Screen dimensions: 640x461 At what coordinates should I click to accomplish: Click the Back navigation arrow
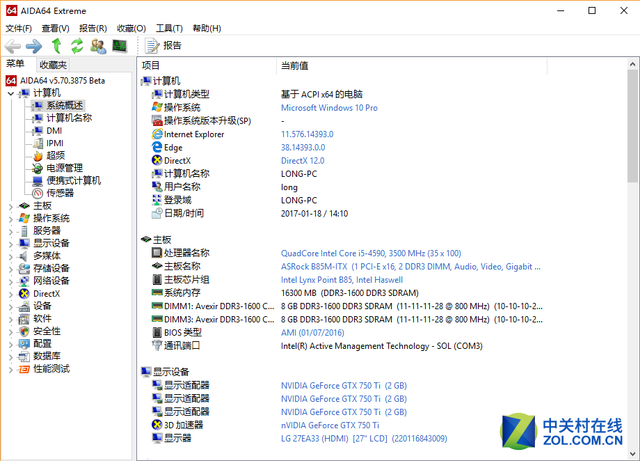click(x=13, y=46)
